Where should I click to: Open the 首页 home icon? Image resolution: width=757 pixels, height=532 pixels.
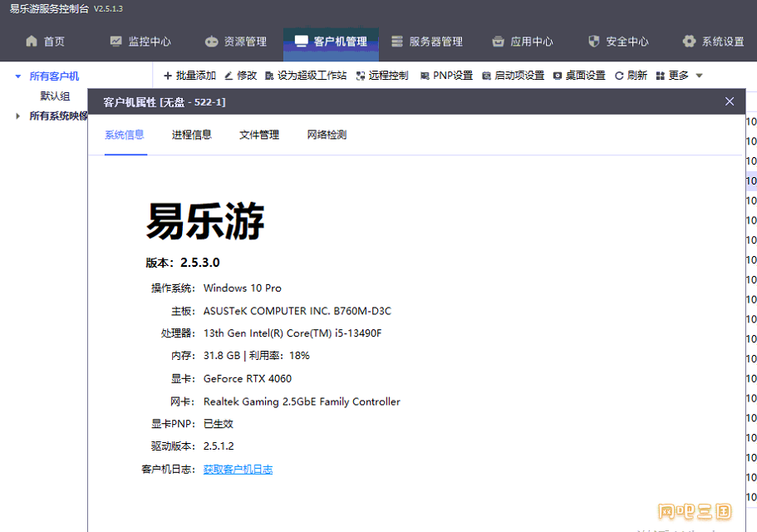click(32, 42)
